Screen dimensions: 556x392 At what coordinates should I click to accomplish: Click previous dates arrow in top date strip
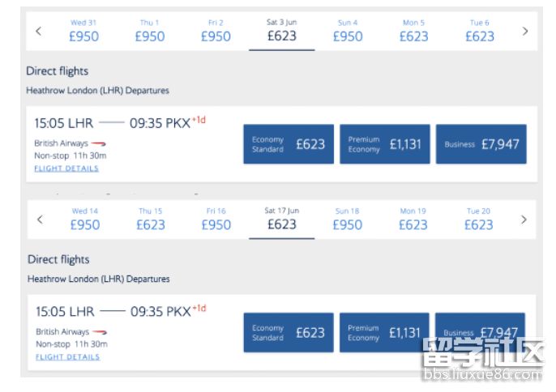[x=38, y=31]
